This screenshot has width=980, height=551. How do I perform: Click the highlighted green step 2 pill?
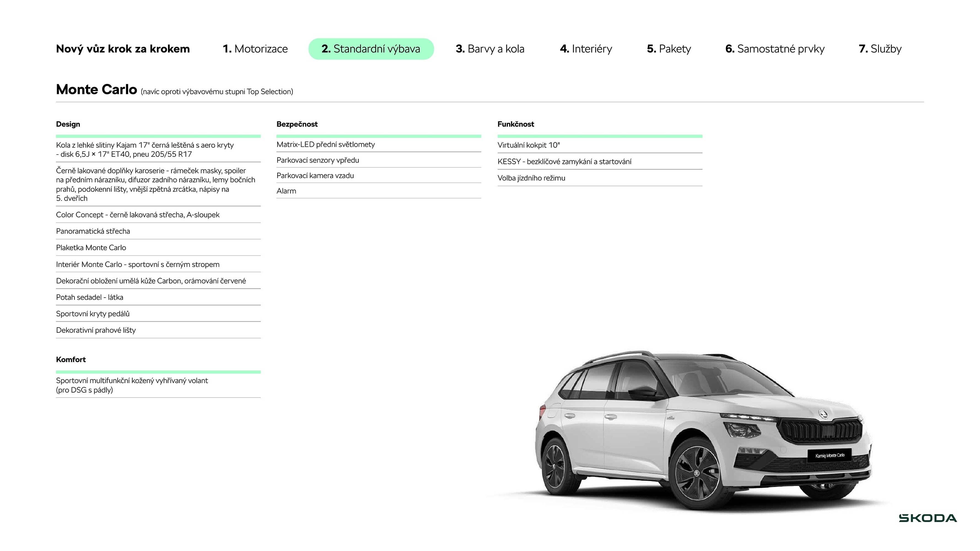371,49
